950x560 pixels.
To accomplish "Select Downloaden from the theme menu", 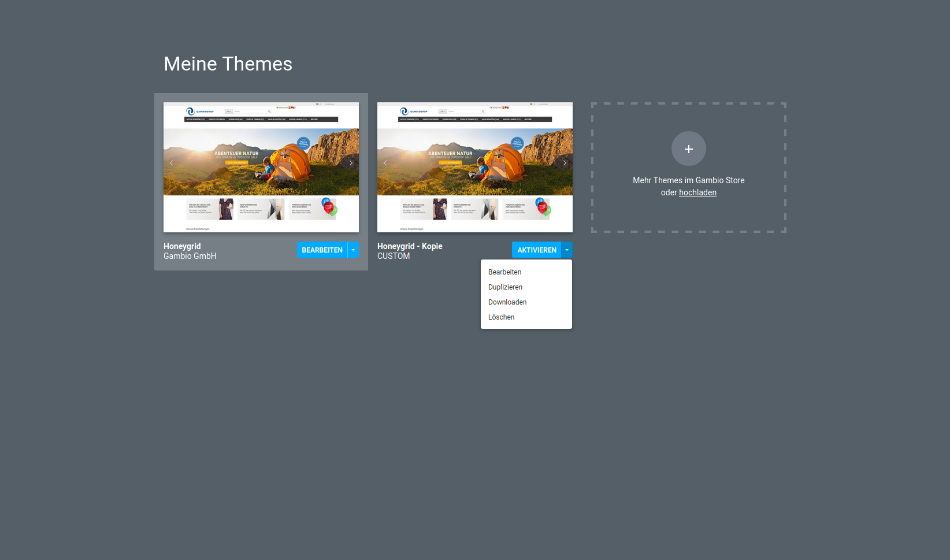I will (x=507, y=302).
